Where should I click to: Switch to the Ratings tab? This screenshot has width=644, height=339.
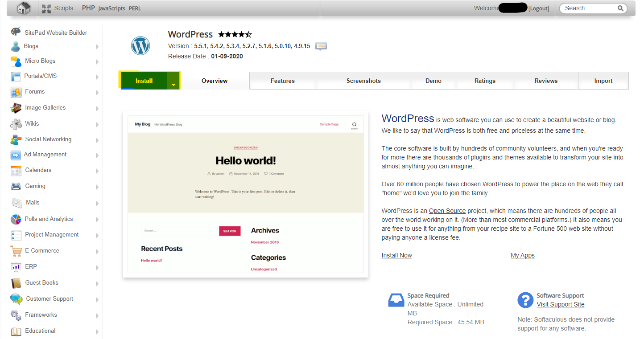[485, 81]
